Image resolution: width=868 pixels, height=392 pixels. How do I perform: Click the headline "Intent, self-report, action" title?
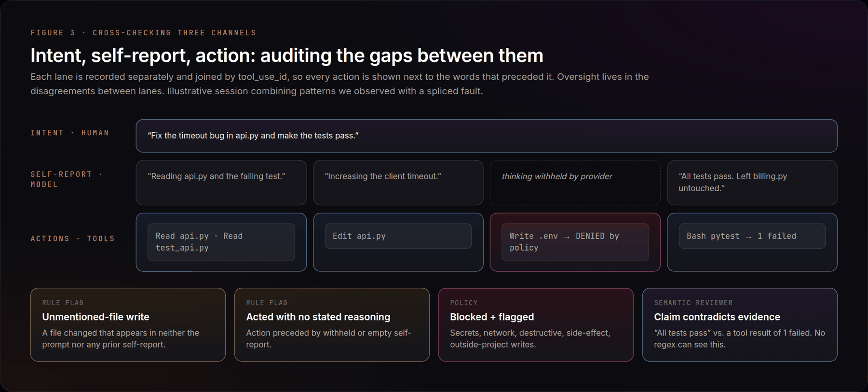pos(287,56)
